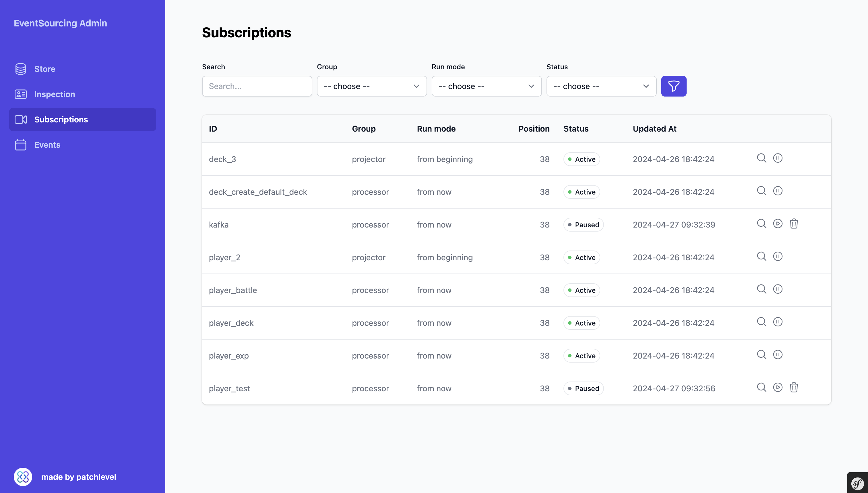
Task: Open the Run mode filter dropdown
Action: 487,86
